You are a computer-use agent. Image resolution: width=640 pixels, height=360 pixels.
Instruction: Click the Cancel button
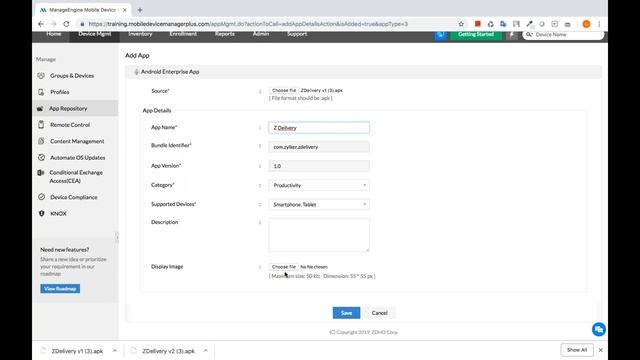[x=379, y=313]
